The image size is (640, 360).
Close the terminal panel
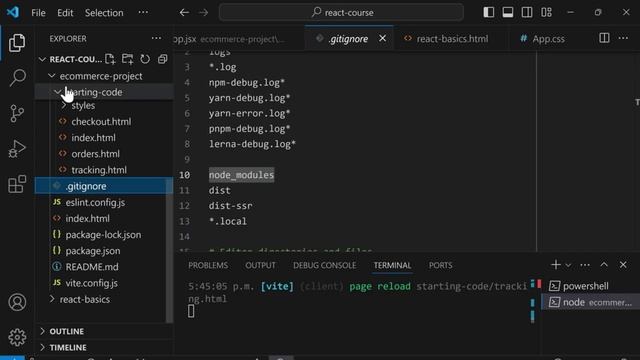[x=623, y=265]
